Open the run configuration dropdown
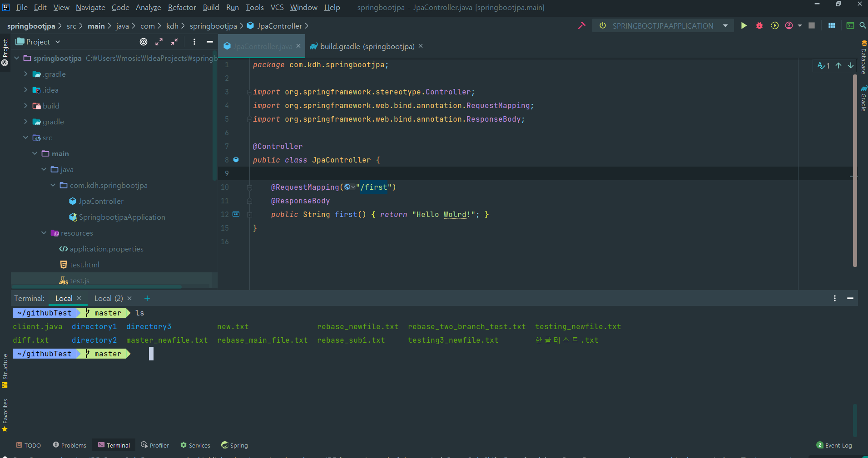Viewport: 868px width, 458px height. 725,26
